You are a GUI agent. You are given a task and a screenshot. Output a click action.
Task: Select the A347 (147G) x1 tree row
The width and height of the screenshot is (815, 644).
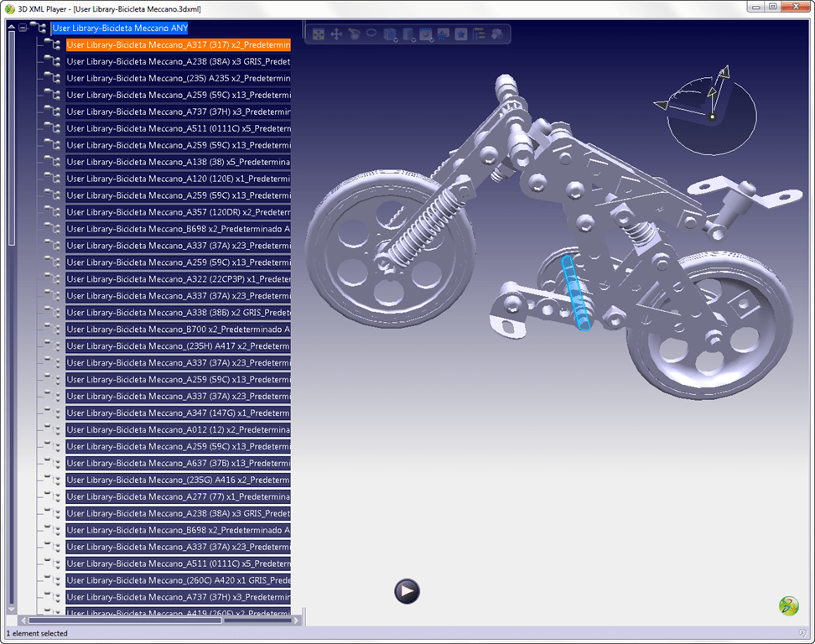coord(179,413)
